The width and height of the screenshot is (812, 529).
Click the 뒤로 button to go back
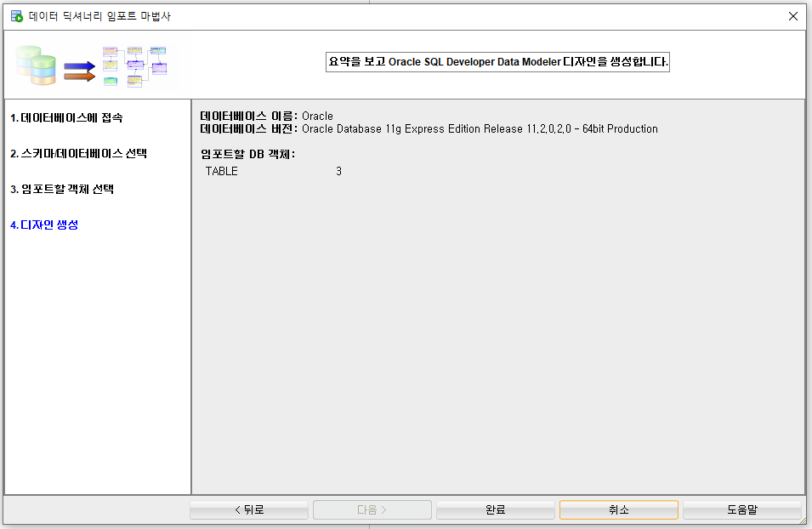coord(248,509)
